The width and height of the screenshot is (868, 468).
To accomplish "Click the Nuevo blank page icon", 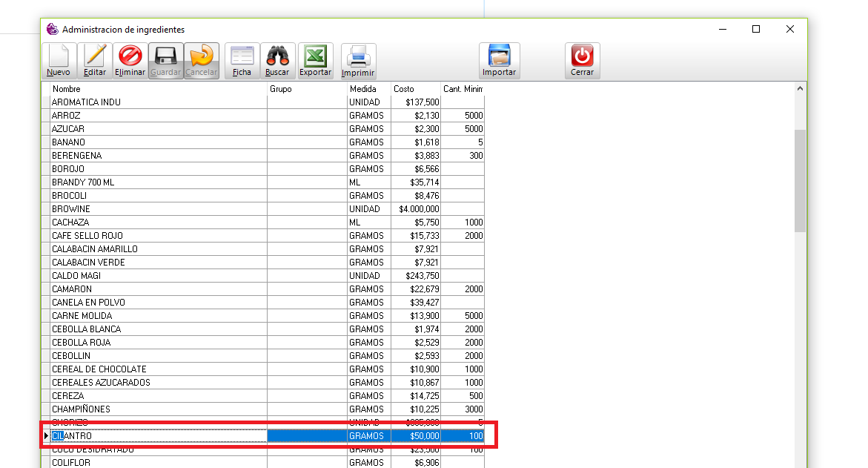I will coord(59,56).
